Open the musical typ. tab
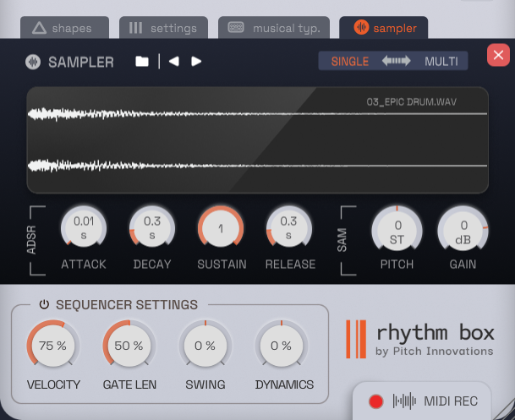The height and width of the screenshot is (420, 515). (274, 28)
